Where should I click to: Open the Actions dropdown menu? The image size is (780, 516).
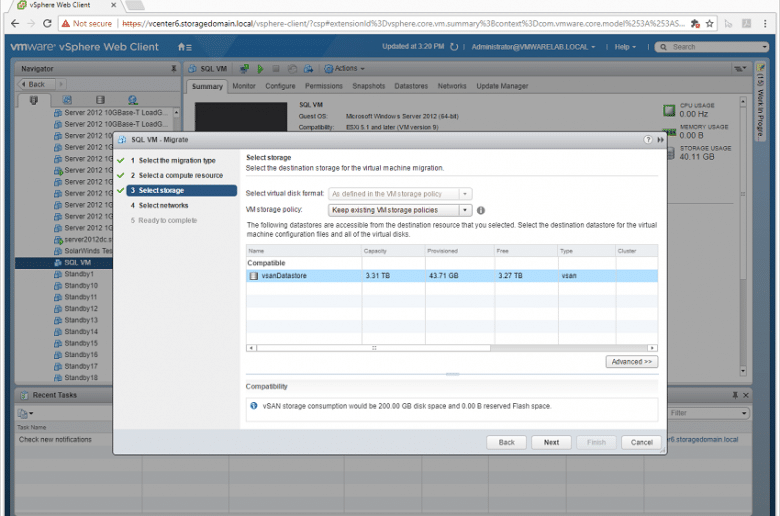tap(345, 69)
